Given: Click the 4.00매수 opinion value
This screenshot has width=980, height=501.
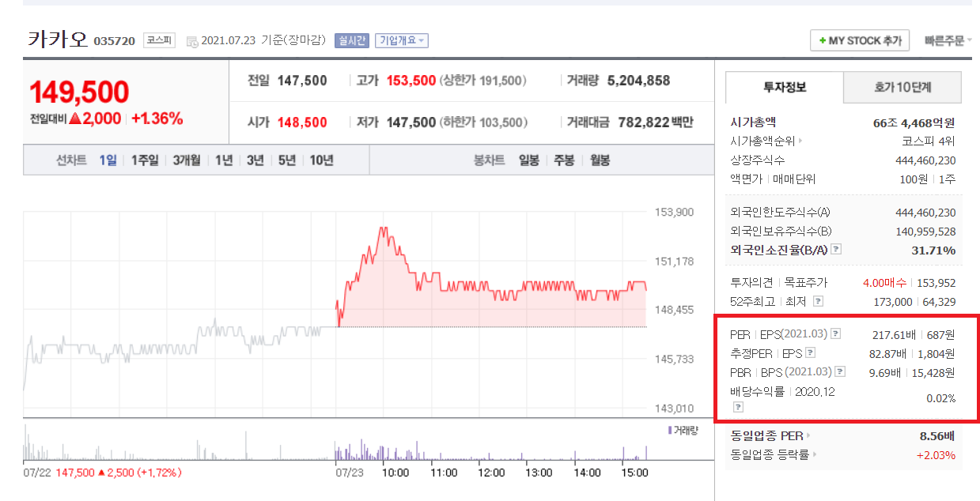Looking at the screenshot, I should 884,282.
